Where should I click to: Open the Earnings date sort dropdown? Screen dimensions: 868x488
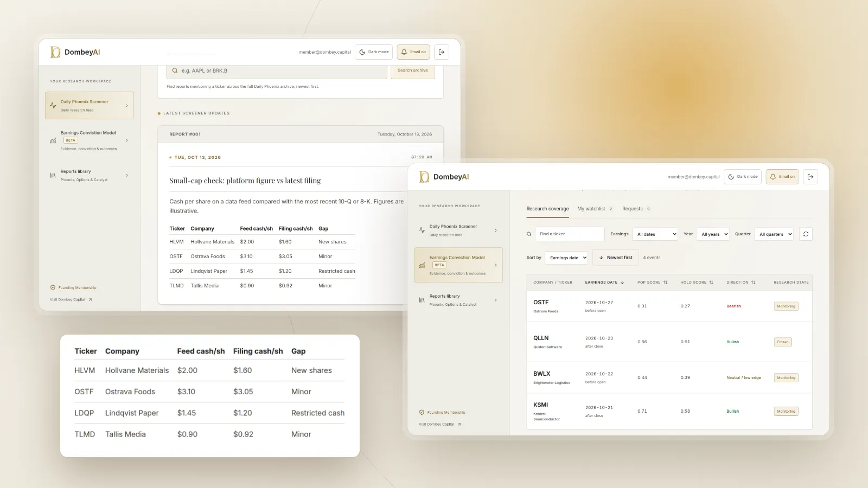pos(566,258)
